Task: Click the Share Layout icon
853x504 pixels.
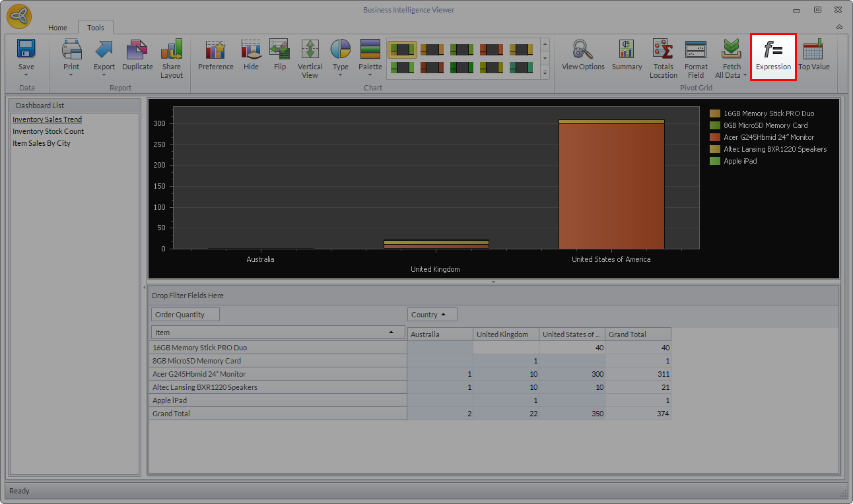Action: tap(171, 58)
